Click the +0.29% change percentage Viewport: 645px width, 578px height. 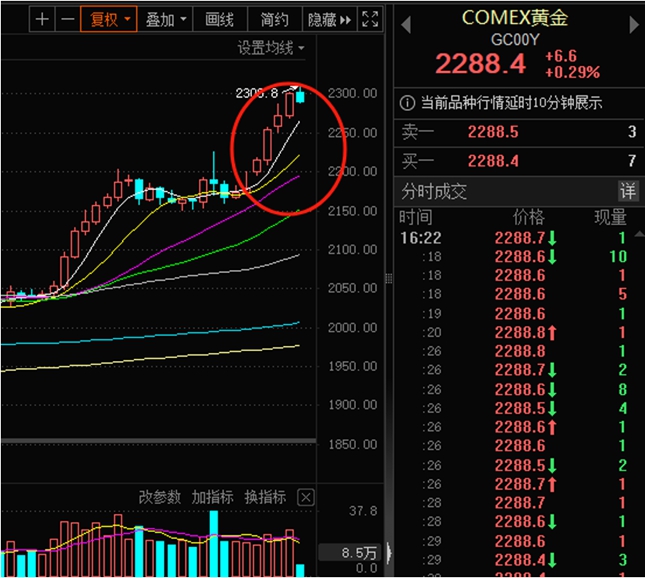point(572,72)
